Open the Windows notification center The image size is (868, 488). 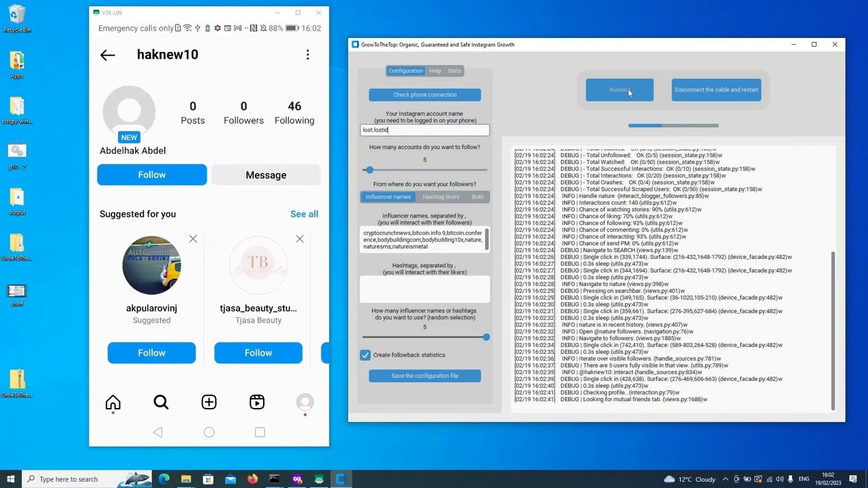[x=853, y=479]
